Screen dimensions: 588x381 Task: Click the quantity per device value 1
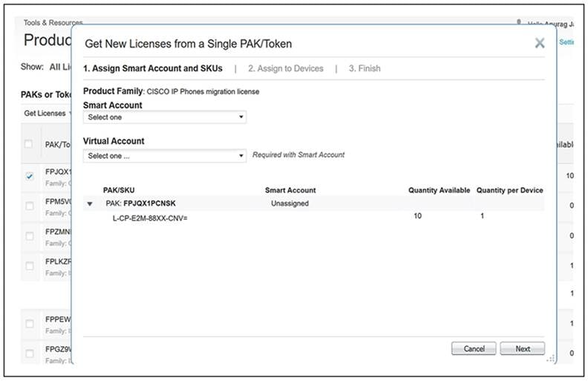point(482,215)
